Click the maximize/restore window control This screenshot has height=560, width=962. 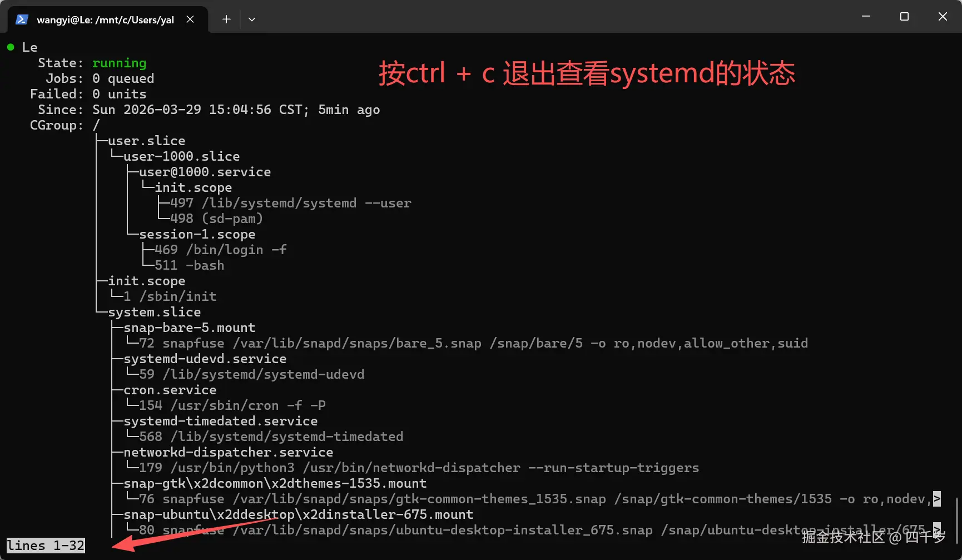[x=904, y=17]
